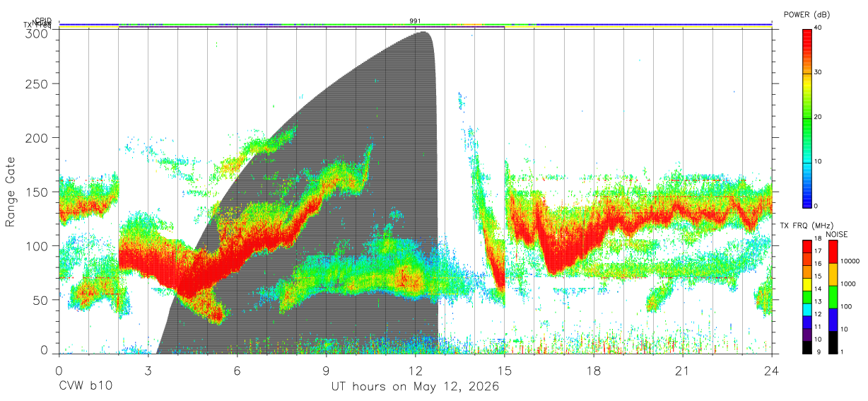The width and height of the screenshot is (868, 401).
Task: Pick the red swatch in NOISE legend
Action: 833,252
